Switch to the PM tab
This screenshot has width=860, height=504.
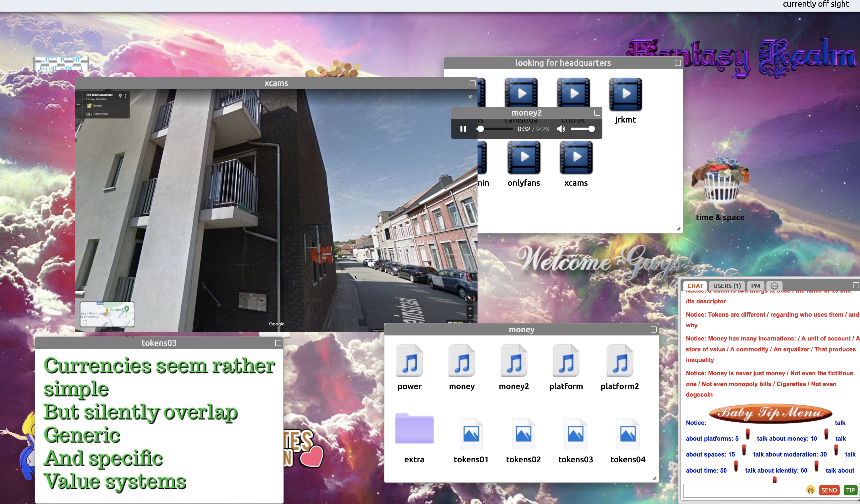pyautogui.click(x=756, y=286)
